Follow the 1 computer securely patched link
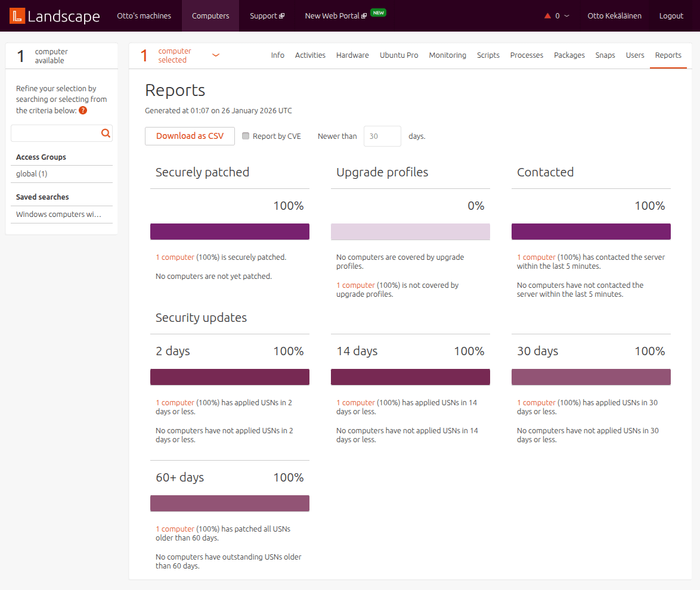 (175, 257)
